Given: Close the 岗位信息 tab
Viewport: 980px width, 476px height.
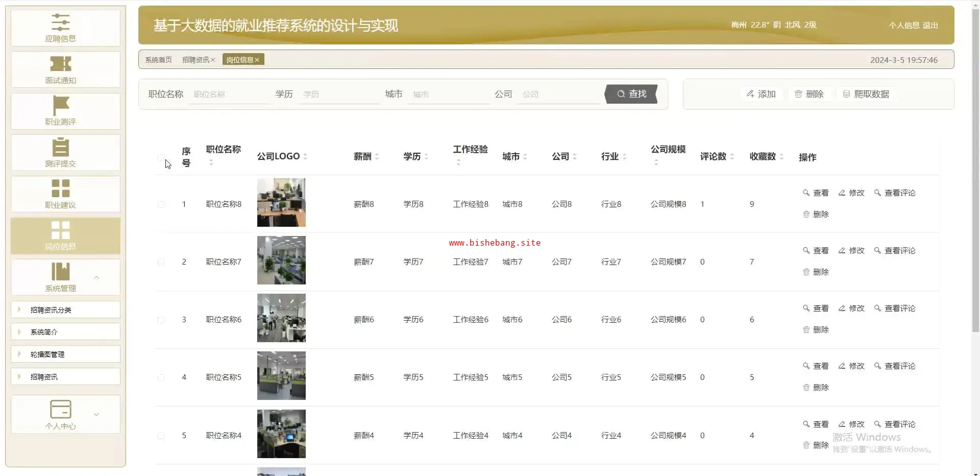Looking at the screenshot, I should click(257, 60).
